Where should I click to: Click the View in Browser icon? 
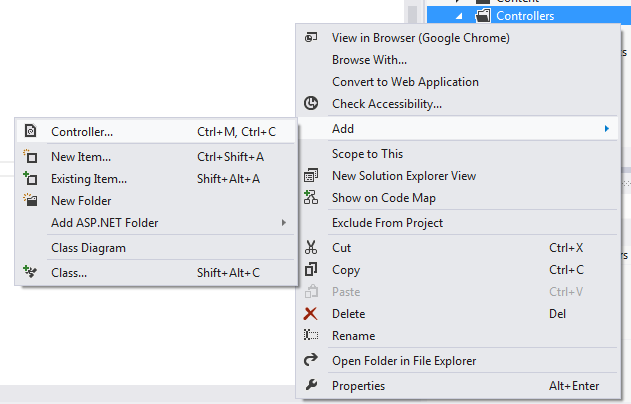click(x=311, y=38)
